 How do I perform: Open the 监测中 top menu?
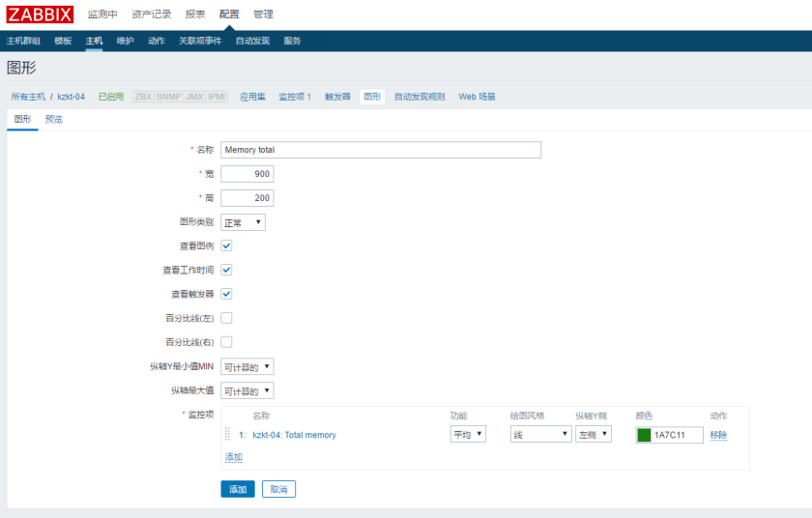pos(102,14)
